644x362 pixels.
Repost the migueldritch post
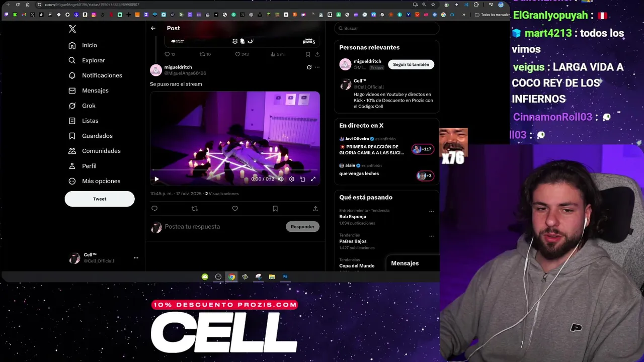point(195,209)
